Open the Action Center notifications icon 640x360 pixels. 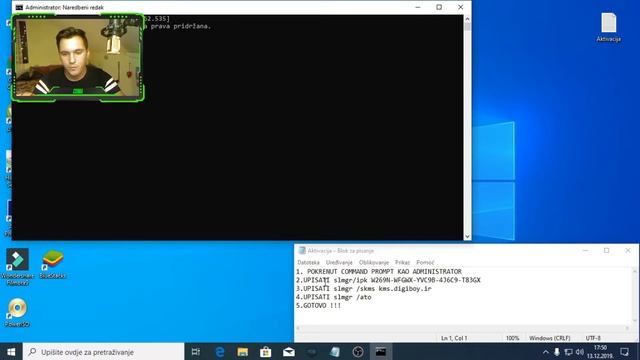[x=624, y=352]
